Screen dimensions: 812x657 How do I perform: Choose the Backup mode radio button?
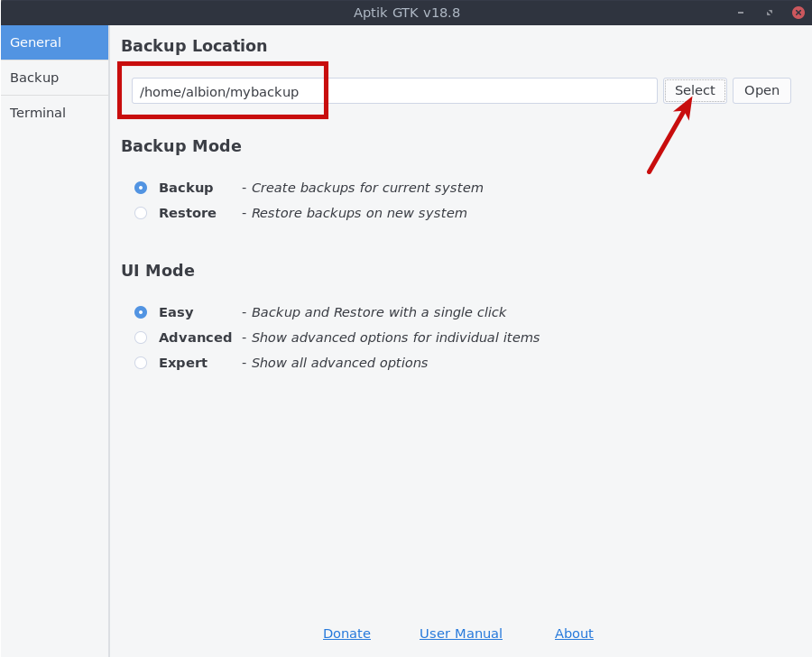point(141,188)
